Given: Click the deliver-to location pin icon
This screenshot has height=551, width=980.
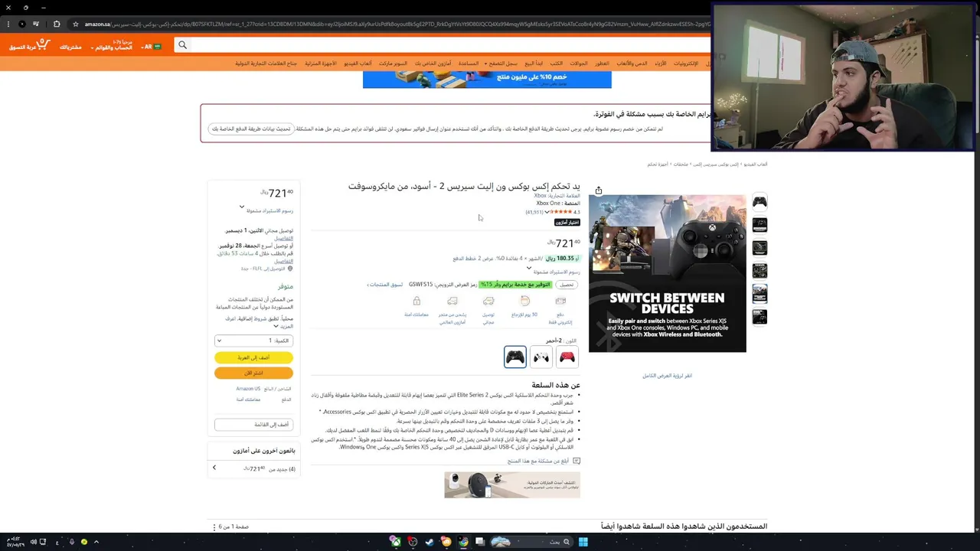Looking at the screenshot, I should click(290, 269).
